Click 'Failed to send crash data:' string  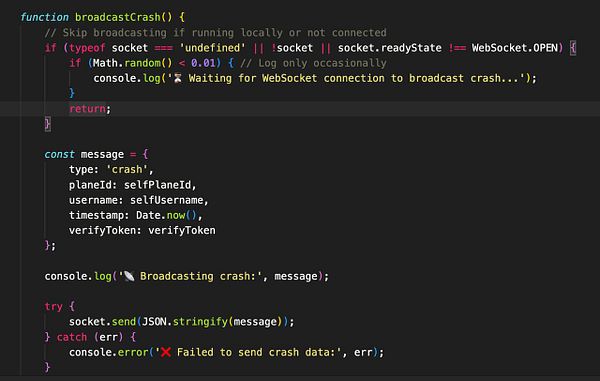pos(256,352)
